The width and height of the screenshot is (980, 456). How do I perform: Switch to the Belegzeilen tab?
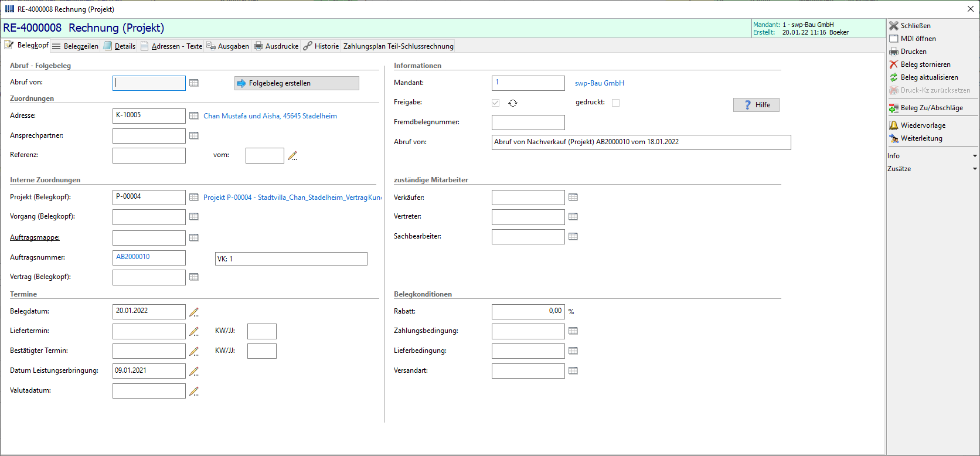coord(75,46)
